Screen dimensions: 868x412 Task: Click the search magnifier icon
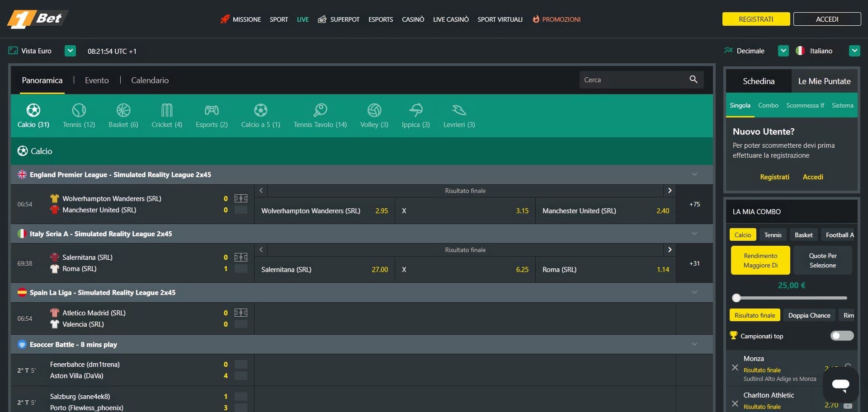pos(694,80)
